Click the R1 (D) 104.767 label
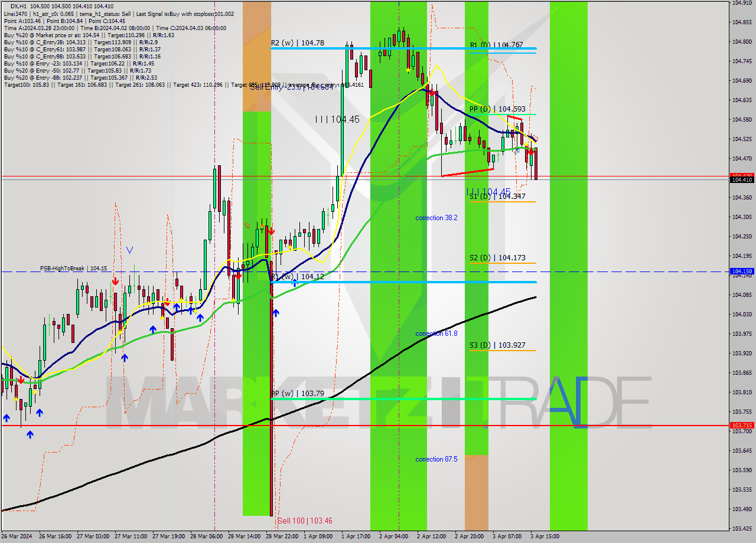This screenshot has height=543, width=756. (x=497, y=45)
